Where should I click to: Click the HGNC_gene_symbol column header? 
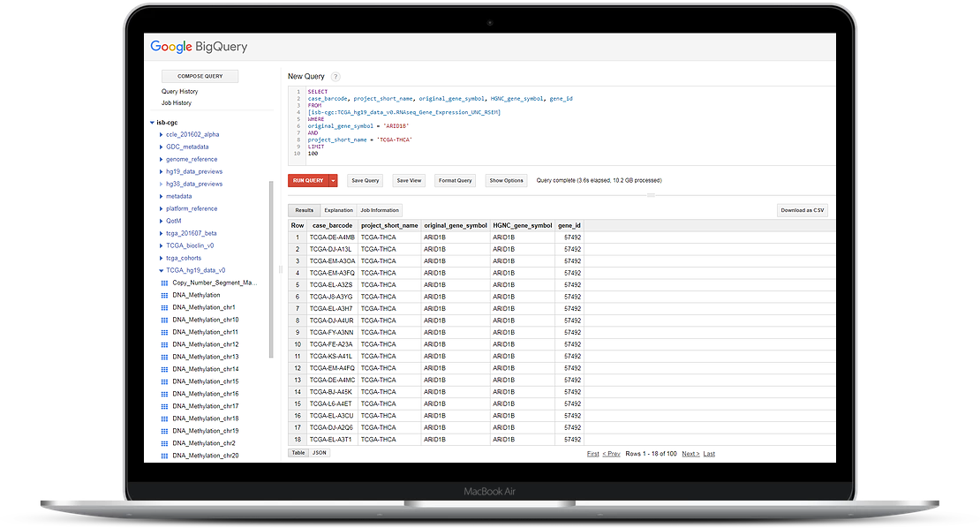click(x=523, y=225)
